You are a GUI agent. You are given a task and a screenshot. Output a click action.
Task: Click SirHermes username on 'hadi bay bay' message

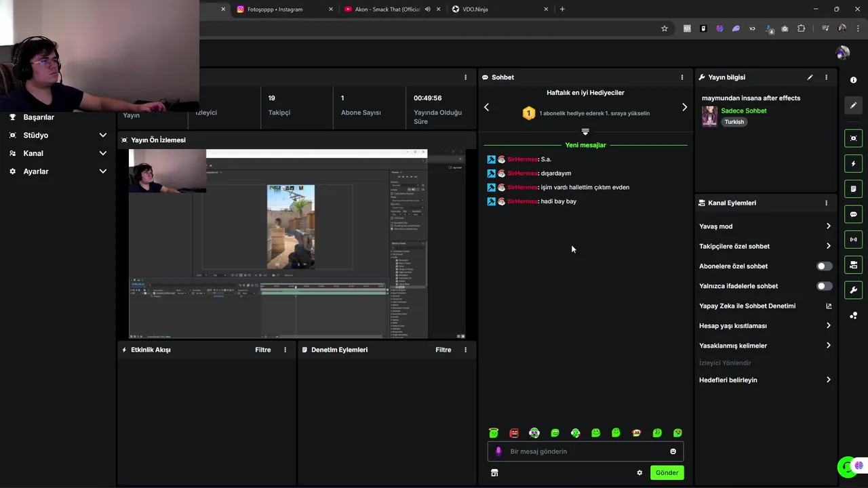pyautogui.click(x=522, y=201)
